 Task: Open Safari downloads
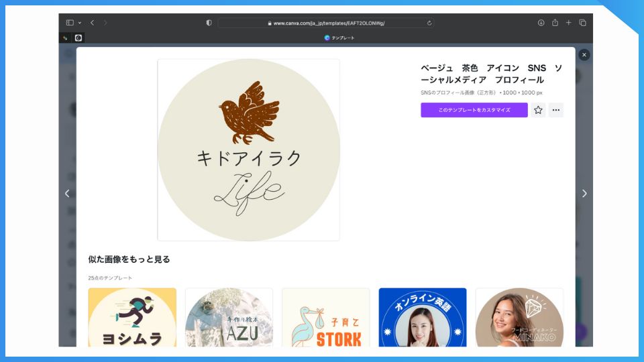[x=541, y=23]
